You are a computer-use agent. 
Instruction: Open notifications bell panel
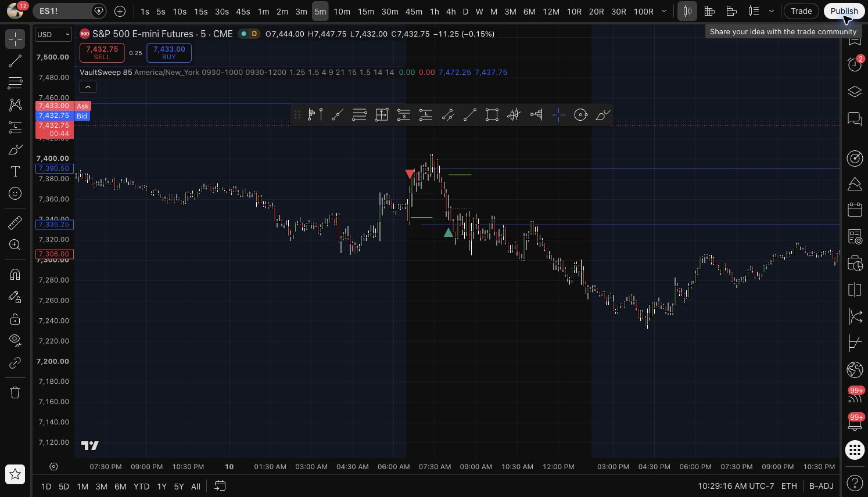(855, 424)
